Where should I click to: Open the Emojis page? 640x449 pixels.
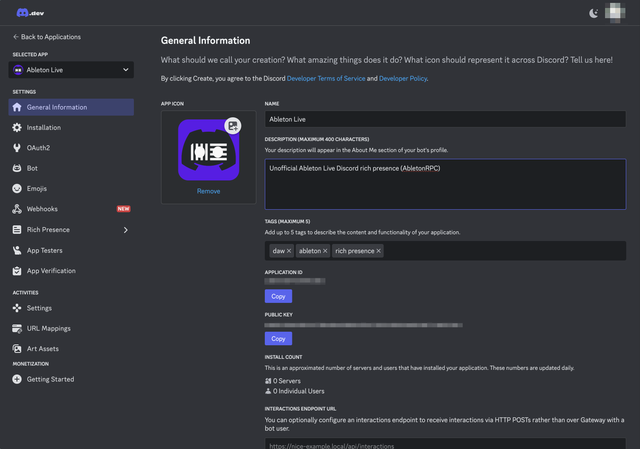point(71,189)
